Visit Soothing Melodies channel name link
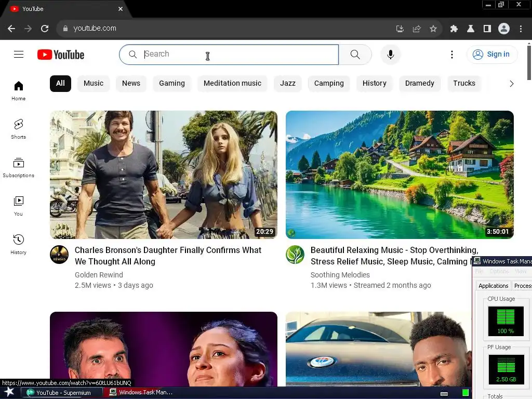 340,275
